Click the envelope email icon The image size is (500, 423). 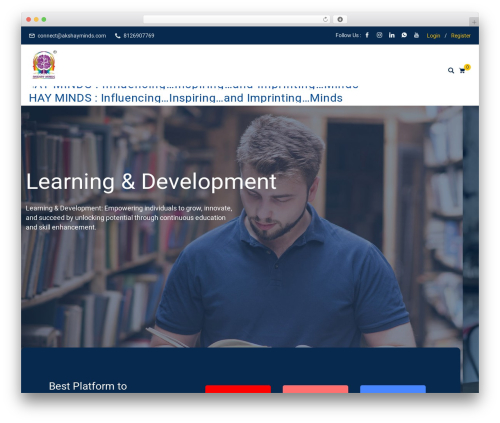tap(32, 36)
